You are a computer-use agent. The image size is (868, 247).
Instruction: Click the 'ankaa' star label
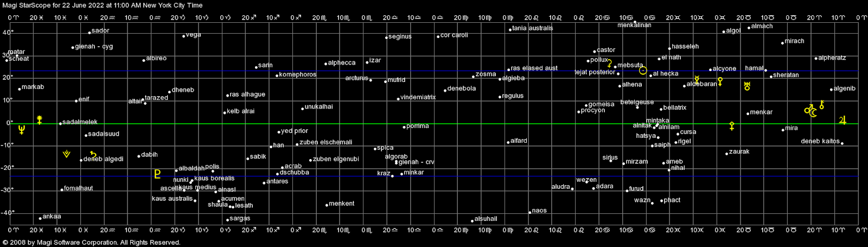click(x=52, y=217)
